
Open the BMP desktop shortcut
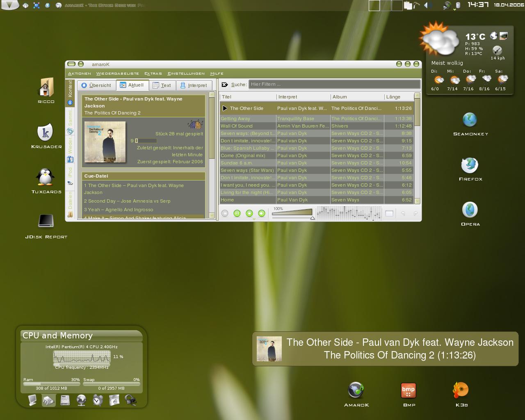point(409,395)
